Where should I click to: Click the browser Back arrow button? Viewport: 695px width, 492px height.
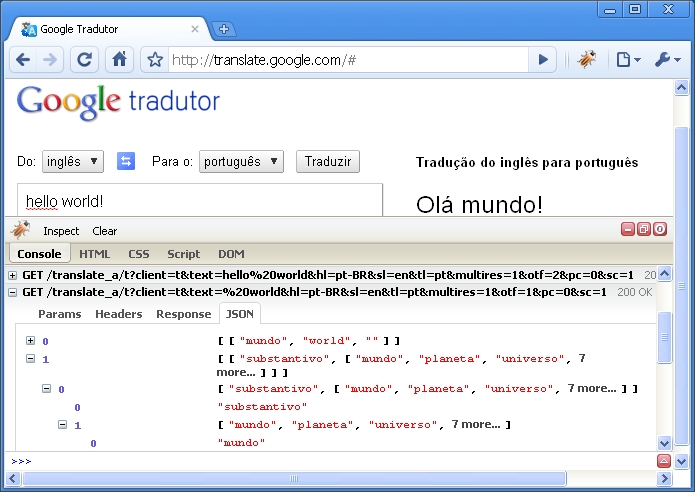(x=23, y=60)
